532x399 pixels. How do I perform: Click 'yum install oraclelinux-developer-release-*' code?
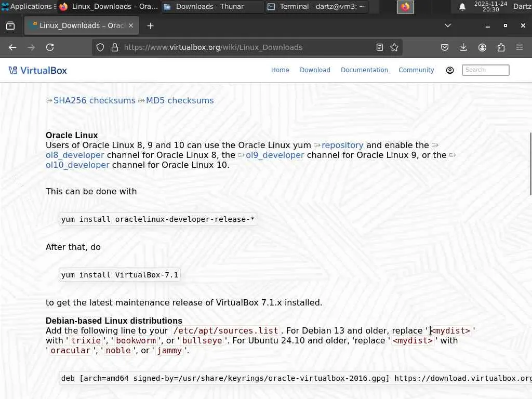coord(158,219)
